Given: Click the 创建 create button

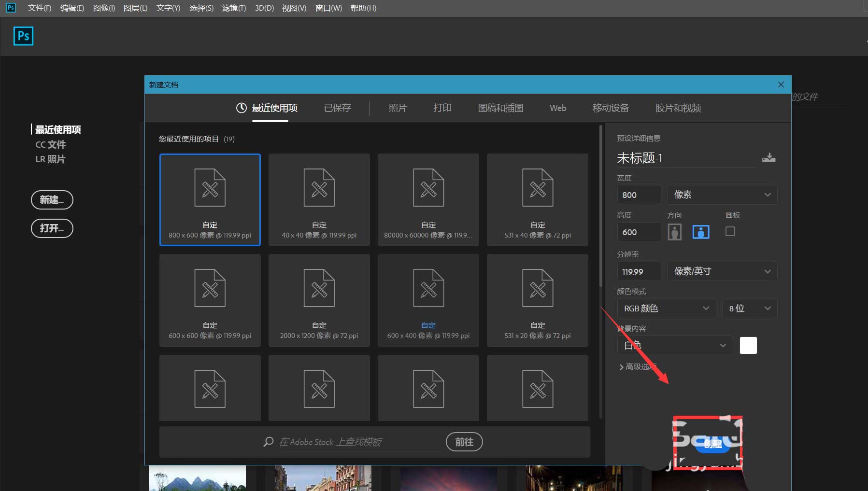Looking at the screenshot, I should pyautogui.click(x=713, y=444).
